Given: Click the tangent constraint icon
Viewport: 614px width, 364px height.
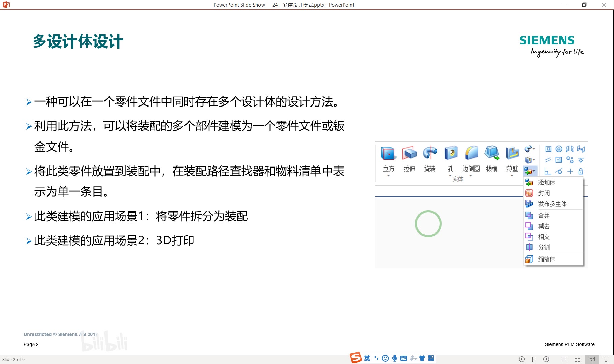Looking at the screenshot, I should [x=559, y=171].
